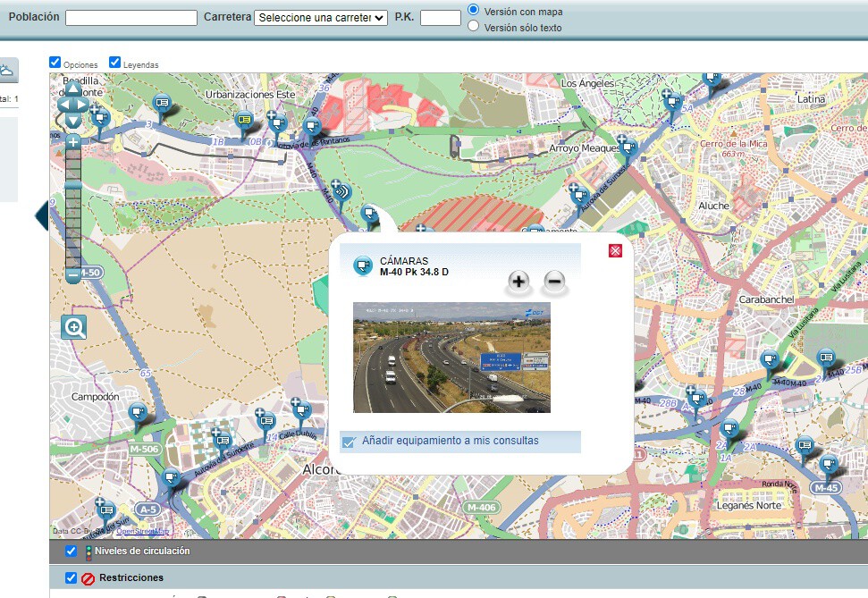Image resolution: width=868 pixels, height=598 pixels.
Task: Zoom in with the map plus button
Action: [73, 142]
